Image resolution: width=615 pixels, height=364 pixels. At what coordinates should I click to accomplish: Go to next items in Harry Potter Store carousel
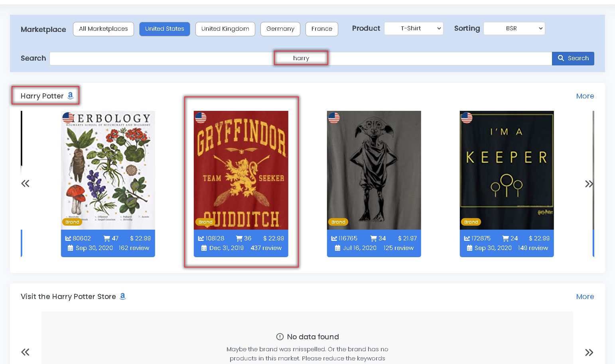click(x=589, y=352)
